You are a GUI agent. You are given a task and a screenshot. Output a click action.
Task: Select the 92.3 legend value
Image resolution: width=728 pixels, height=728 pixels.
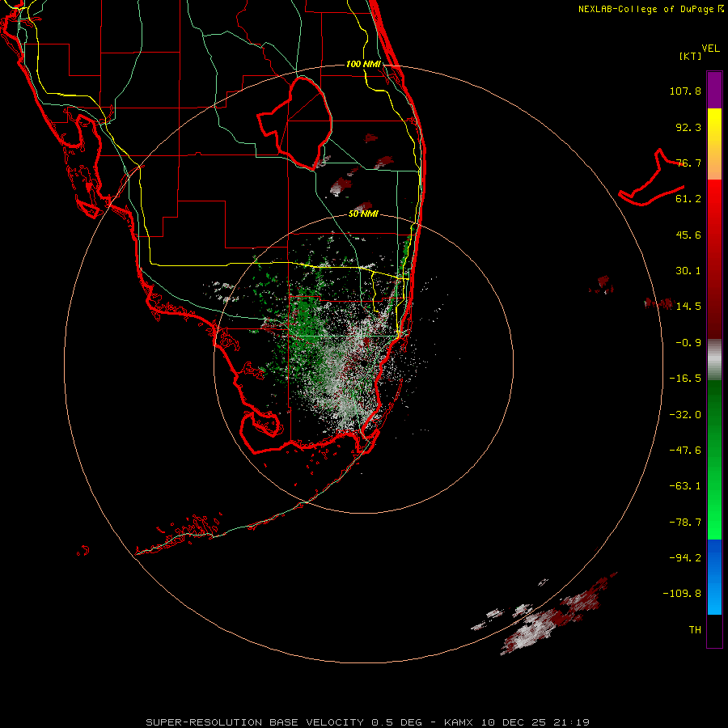[x=688, y=127]
